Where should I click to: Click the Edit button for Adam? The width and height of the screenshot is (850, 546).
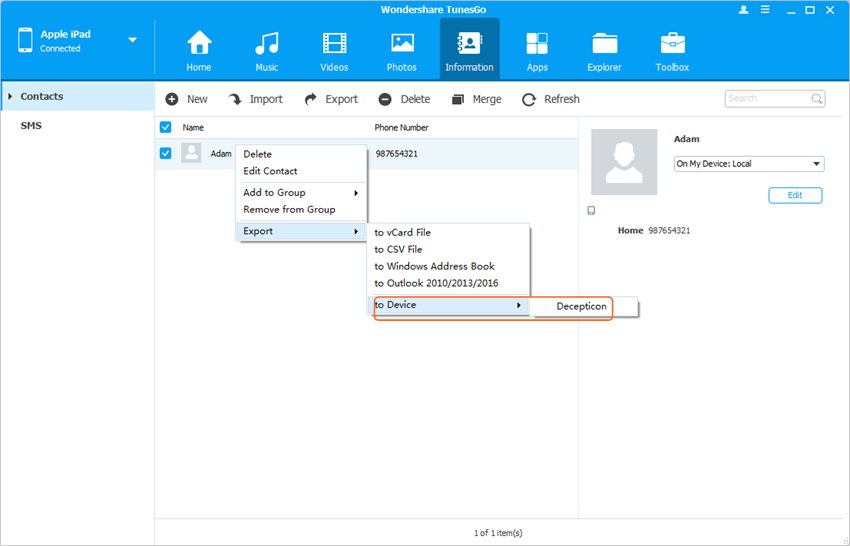click(795, 195)
